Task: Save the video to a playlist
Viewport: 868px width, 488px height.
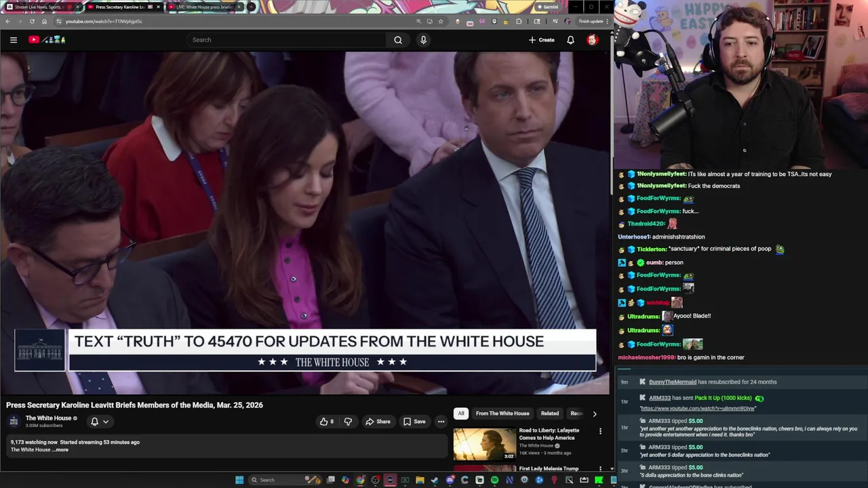Action: (x=414, y=422)
